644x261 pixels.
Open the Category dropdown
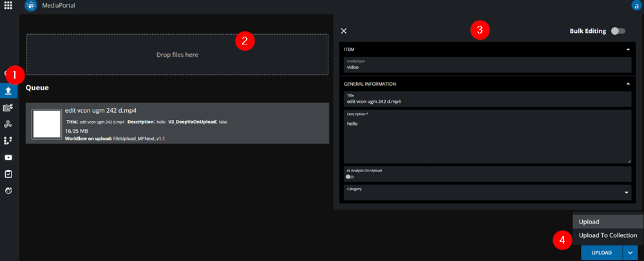[627, 192]
